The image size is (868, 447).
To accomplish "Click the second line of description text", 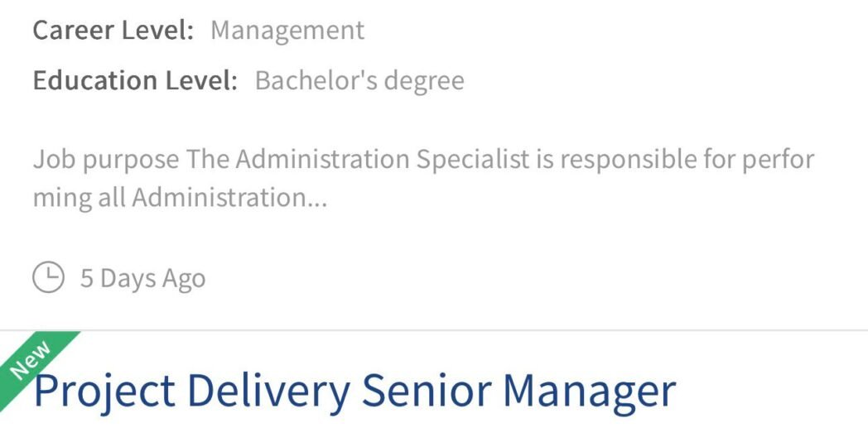I will point(180,199).
